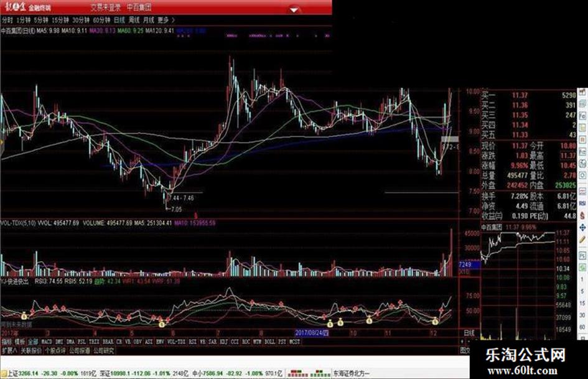Click the blue four-arrow move icon
The width and height of the screenshot is (588, 379).
(582, 227)
